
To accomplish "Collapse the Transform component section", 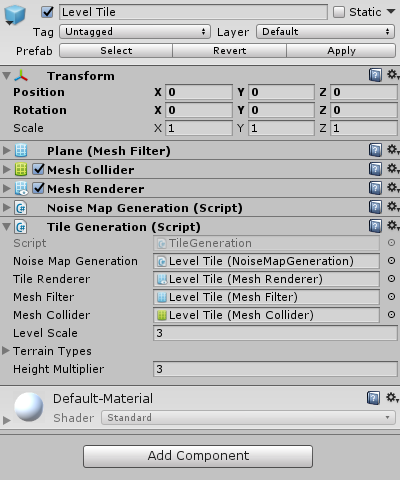I will (x=6, y=76).
